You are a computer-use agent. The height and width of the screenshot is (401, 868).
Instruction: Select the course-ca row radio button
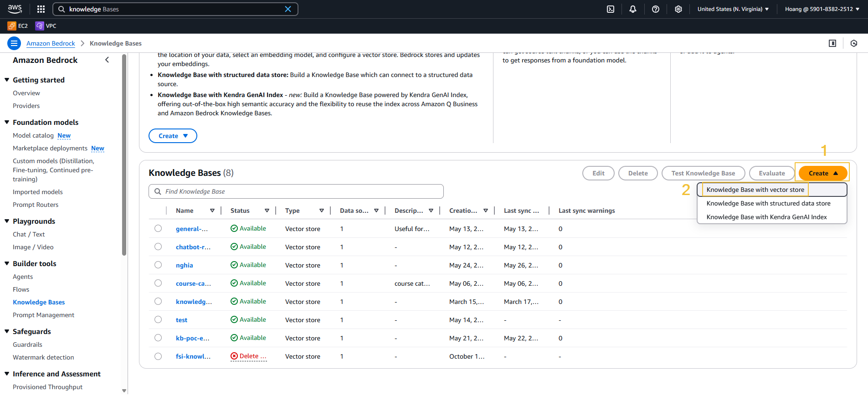[x=158, y=283]
